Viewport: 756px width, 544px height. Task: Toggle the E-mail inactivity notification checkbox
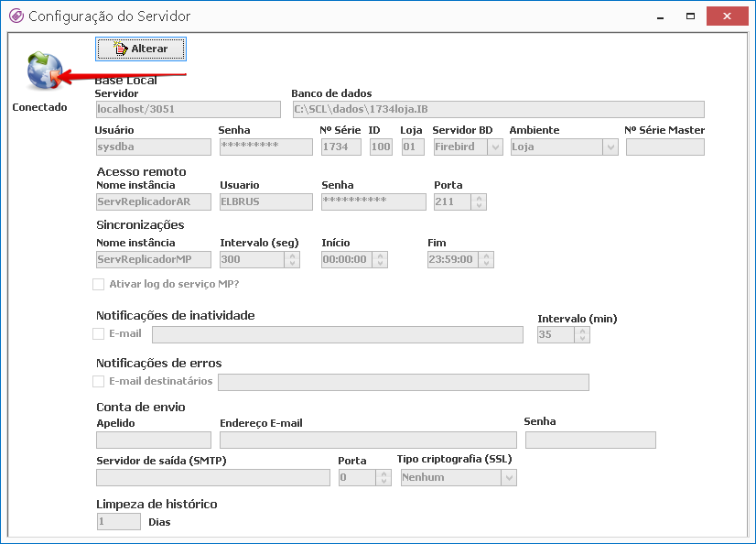[98, 333]
